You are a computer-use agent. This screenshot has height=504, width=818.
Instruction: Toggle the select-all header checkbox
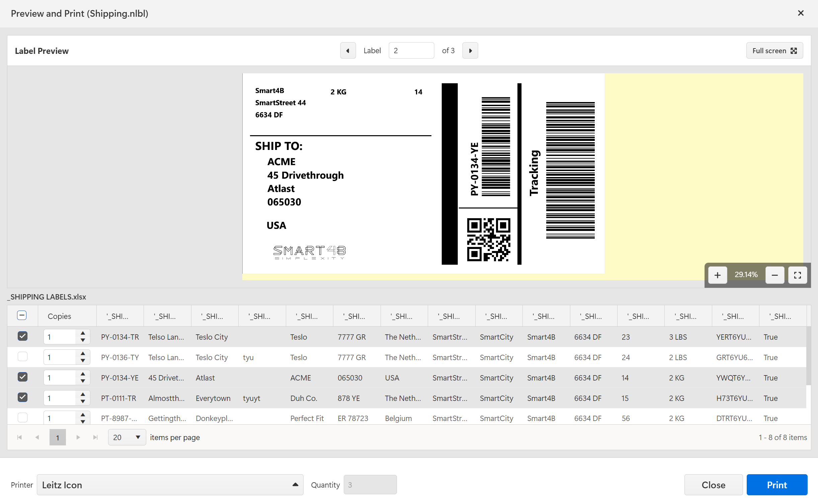pos(22,315)
